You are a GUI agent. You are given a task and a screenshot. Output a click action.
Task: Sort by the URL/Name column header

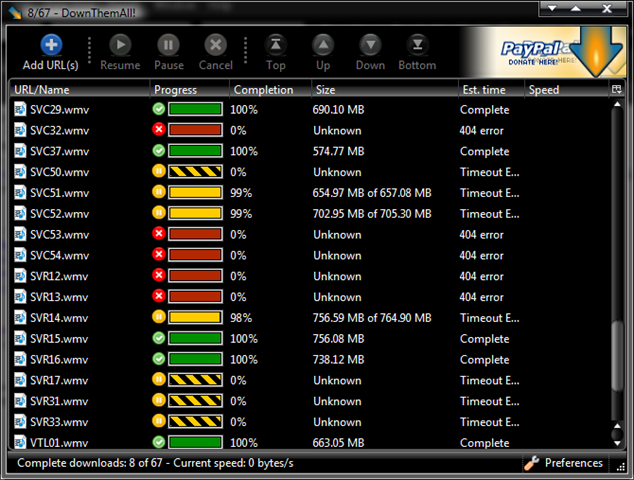[80, 90]
